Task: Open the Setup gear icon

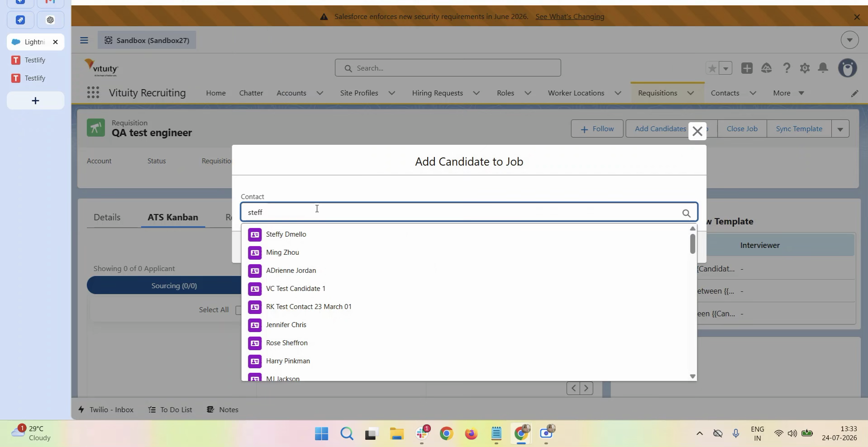Action: click(x=805, y=68)
